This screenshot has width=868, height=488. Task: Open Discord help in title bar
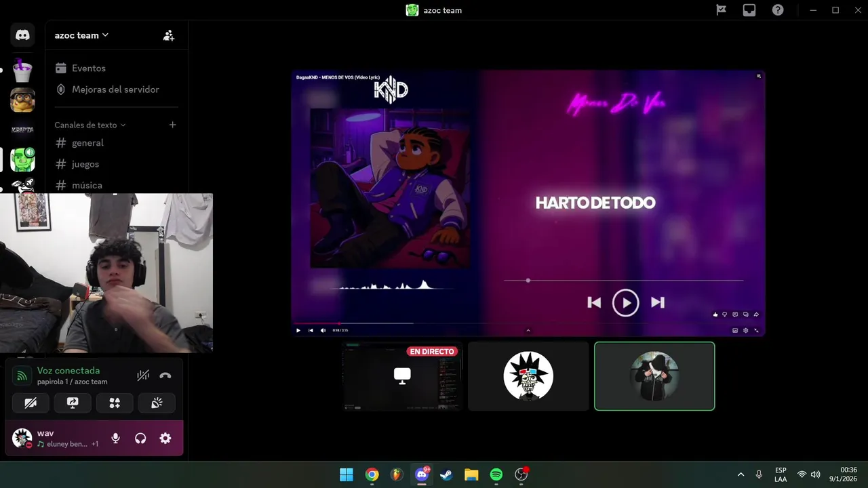pos(778,10)
